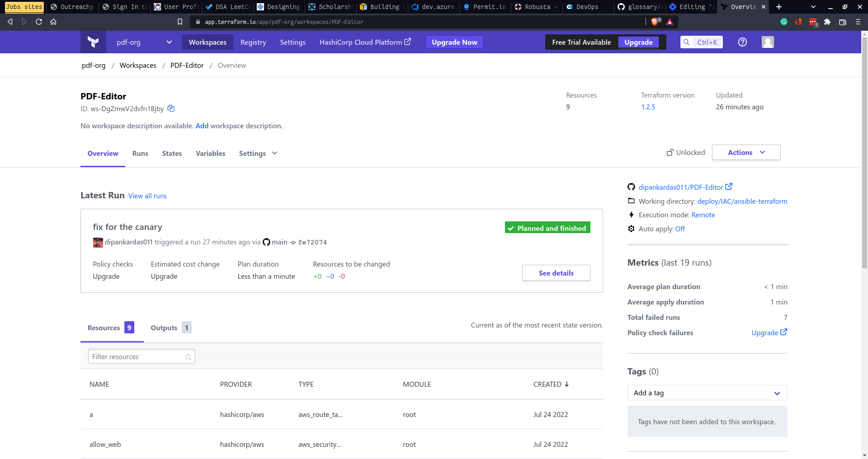Open Registry in the top navigation
868x459 pixels.
point(253,42)
